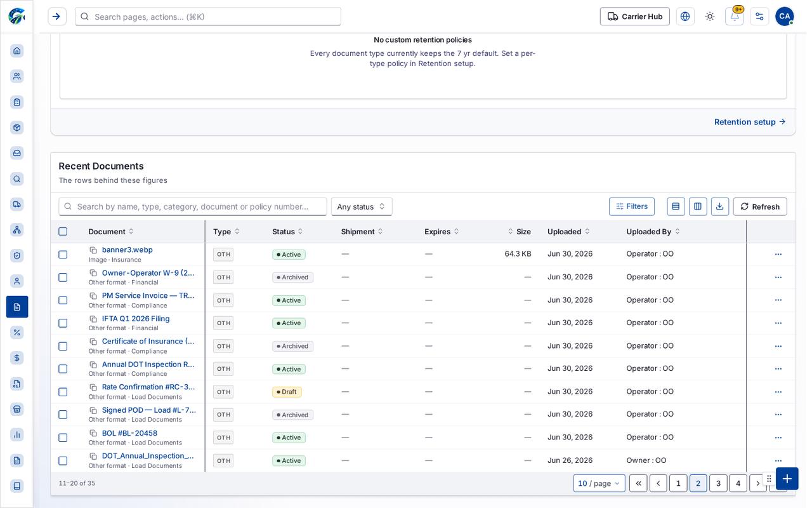
Task: Check the box for banner3.webp row
Action: (63, 255)
